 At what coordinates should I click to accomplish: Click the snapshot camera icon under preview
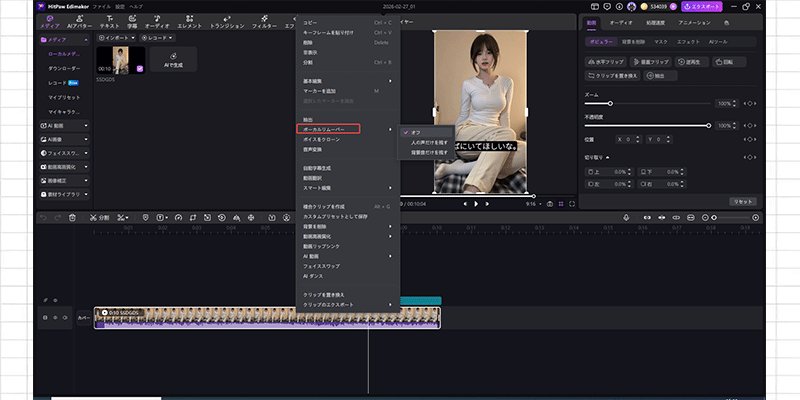tap(550, 204)
